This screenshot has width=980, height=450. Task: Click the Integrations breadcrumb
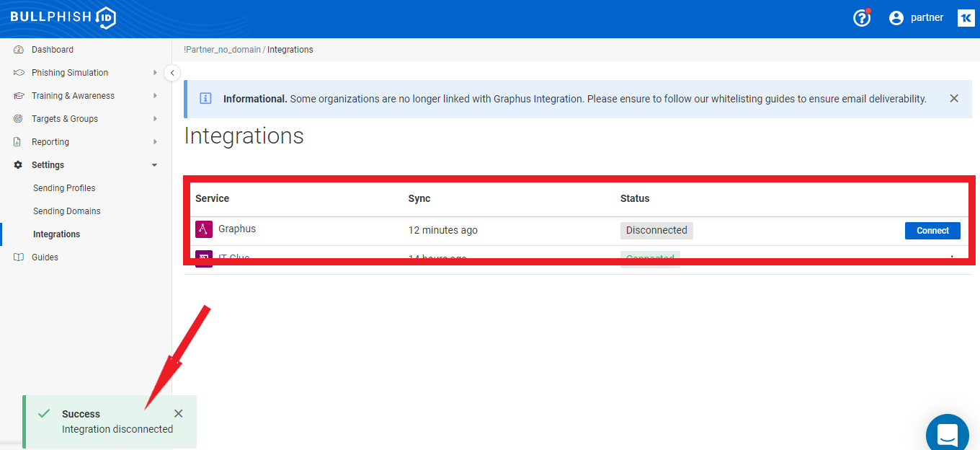(x=290, y=50)
